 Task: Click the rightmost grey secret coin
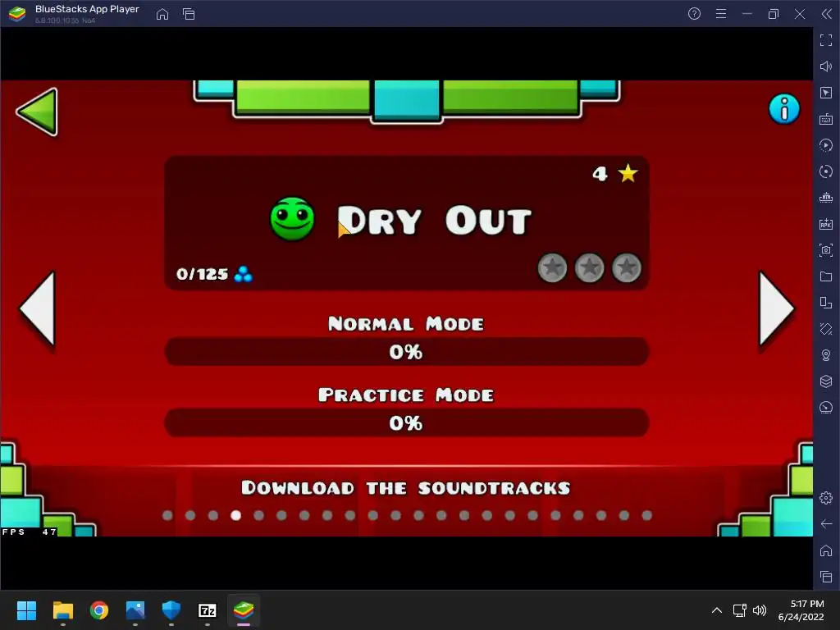pyautogui.click(x=626, y=267)
